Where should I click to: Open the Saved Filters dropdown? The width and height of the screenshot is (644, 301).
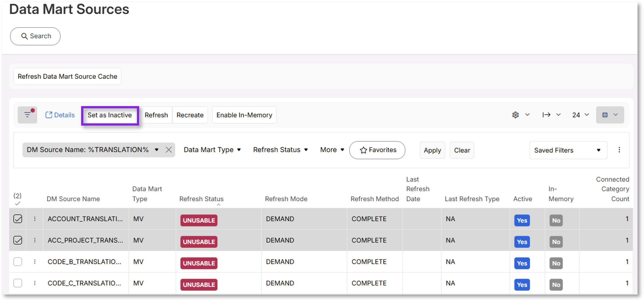pyautogui.click(x=568, y=150)
